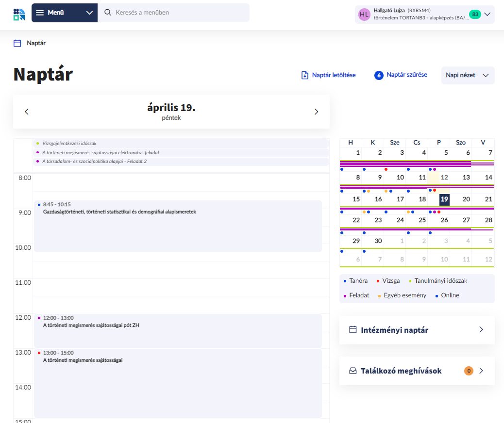Open the Napi nézet view dropdown

[468, 75]
